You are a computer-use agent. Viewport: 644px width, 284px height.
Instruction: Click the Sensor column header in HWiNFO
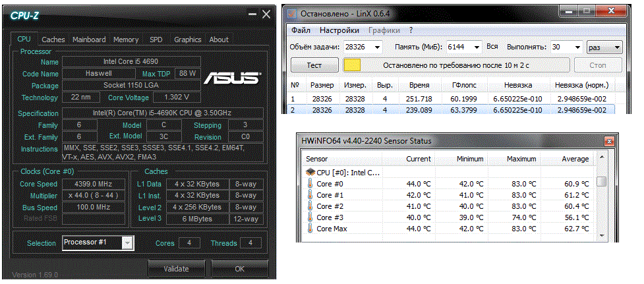343,159
